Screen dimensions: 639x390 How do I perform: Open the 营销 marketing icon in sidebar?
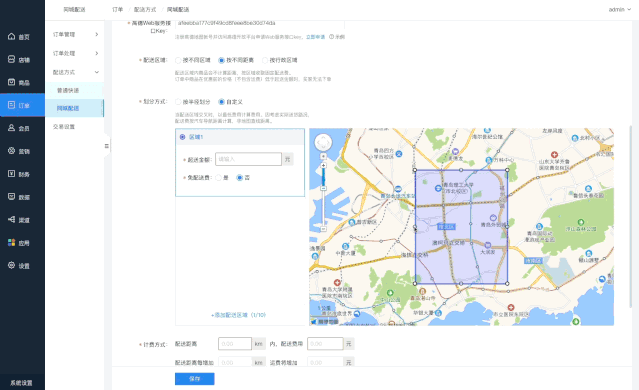11,151
